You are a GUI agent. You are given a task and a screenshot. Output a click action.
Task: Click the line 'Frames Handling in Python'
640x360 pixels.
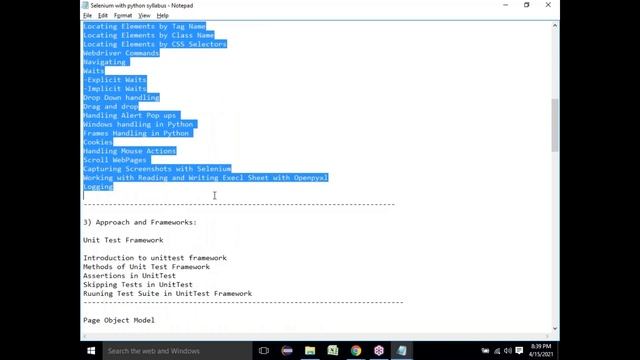(x=136, y=133)
